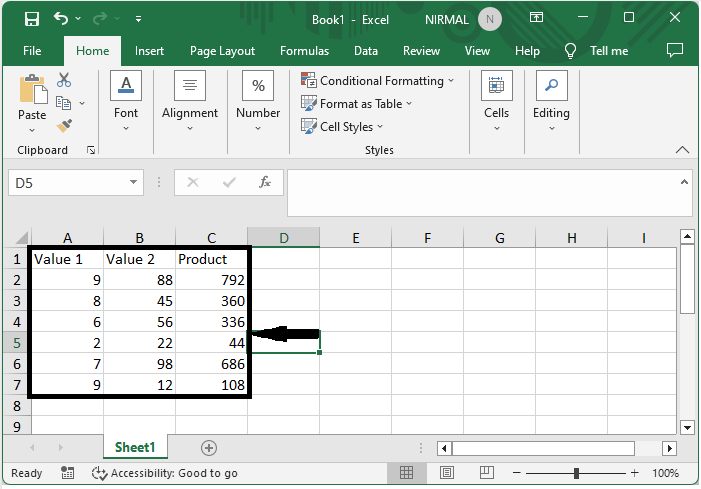Open Cell Styles gallery
701x489 pixels.
[x=342, y=126]
